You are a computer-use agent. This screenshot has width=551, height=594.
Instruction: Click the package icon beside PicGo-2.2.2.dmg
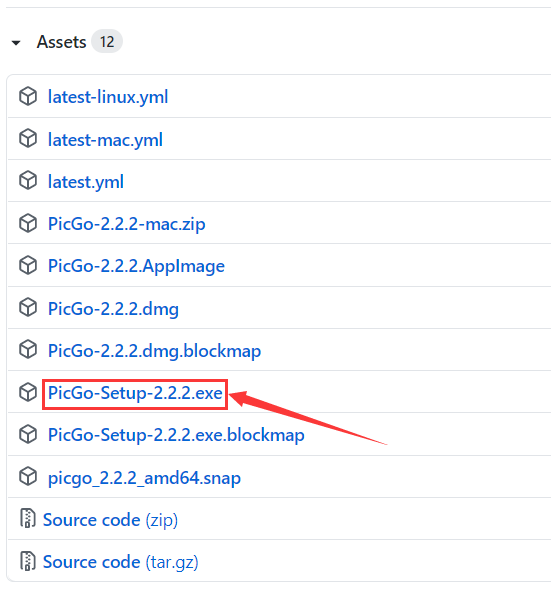28,308
